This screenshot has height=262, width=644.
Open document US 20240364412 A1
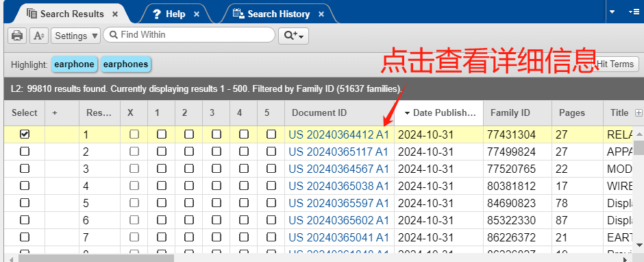(x=338, y=134)
